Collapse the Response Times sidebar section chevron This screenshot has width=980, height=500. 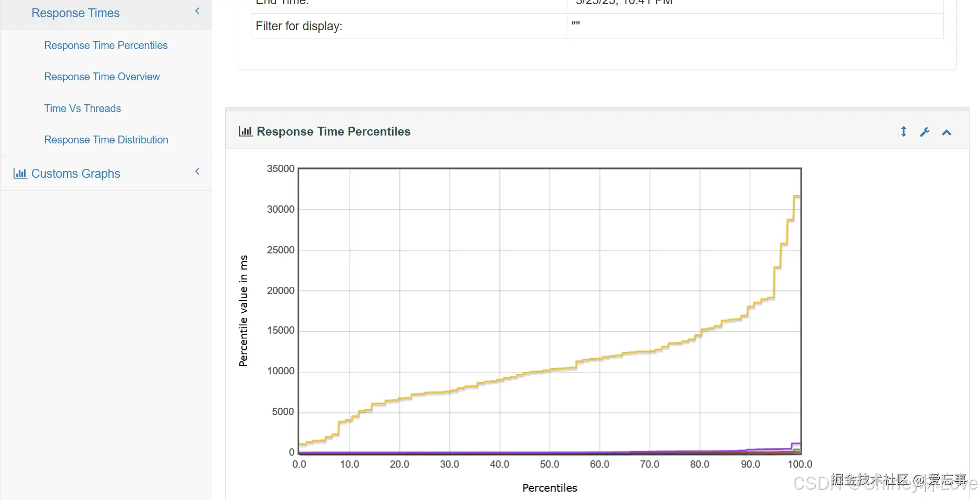[198, 11]
